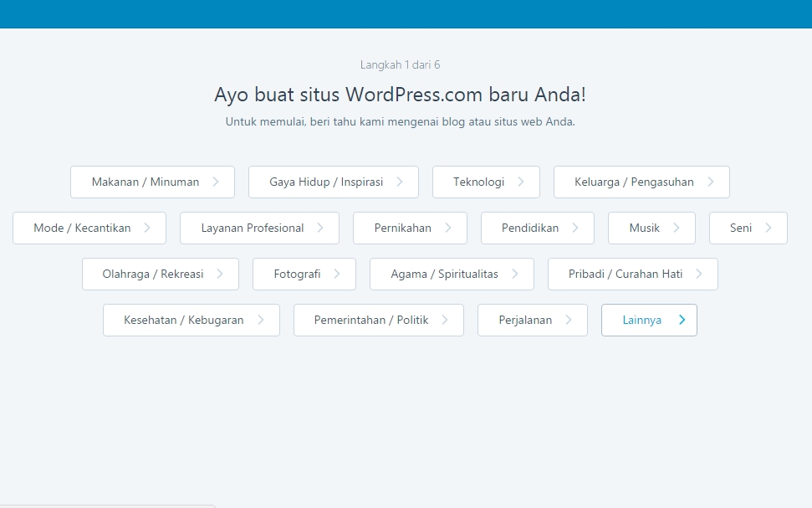This screenshot has width=812, height=508.
Task: Select Mode / Kecantikan category
Action: [x=89, y=228]
